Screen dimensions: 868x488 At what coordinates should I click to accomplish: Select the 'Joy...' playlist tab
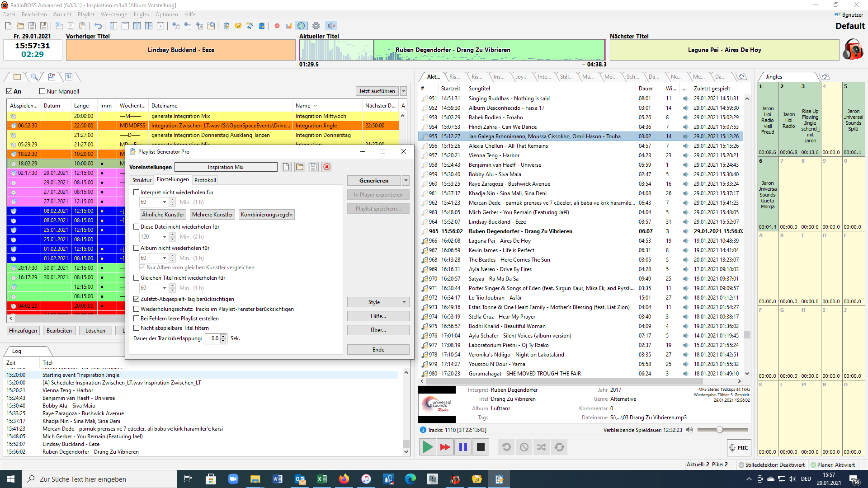click(x=521, y=76)
